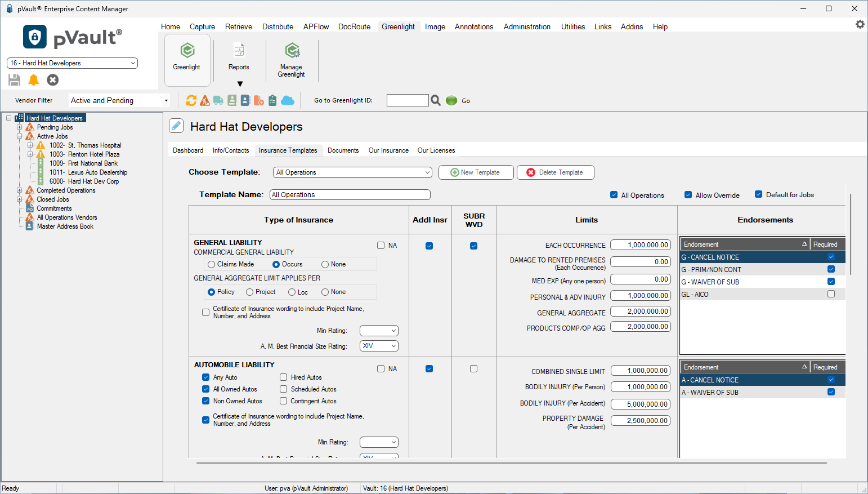Screen dimensions: 868x494
Task: Open the Choose Template dropdown
Action: pyautogui.click(x=352, y=172)
